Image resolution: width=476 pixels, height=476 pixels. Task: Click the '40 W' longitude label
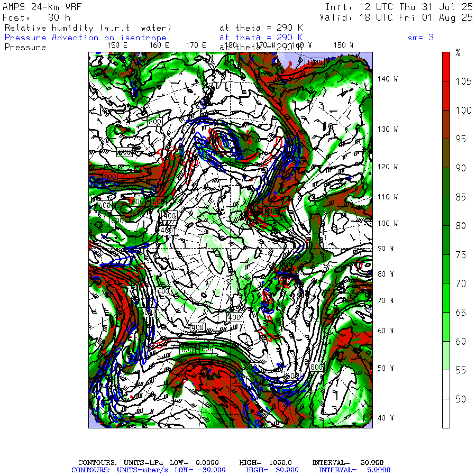[x=386, y=418]
